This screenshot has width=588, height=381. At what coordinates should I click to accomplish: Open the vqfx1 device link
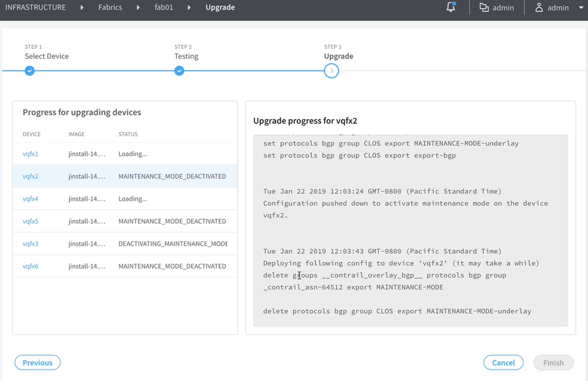30,154
